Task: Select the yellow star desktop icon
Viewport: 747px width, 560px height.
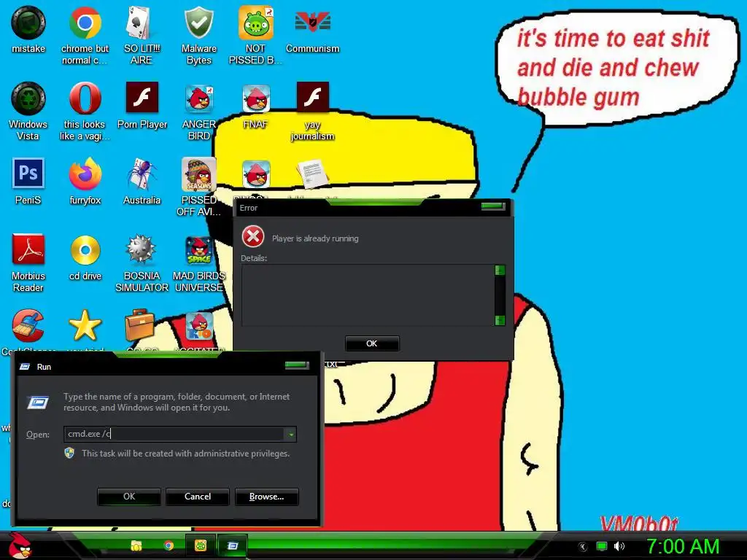Action: click(85, 326)
